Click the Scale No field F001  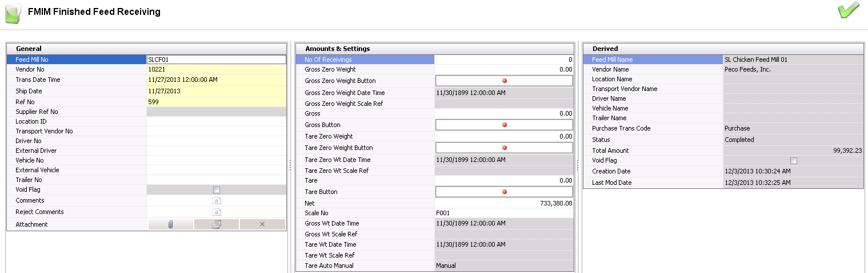(x=504, y=212)
